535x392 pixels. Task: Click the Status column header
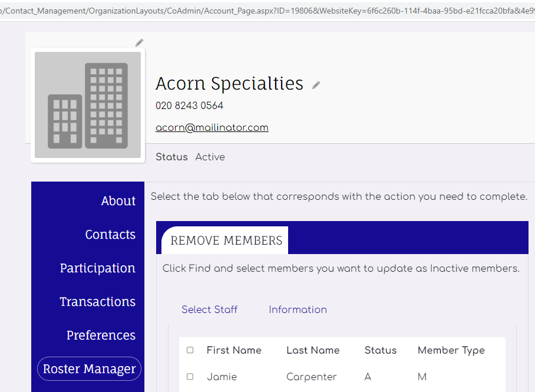(381, 350)
